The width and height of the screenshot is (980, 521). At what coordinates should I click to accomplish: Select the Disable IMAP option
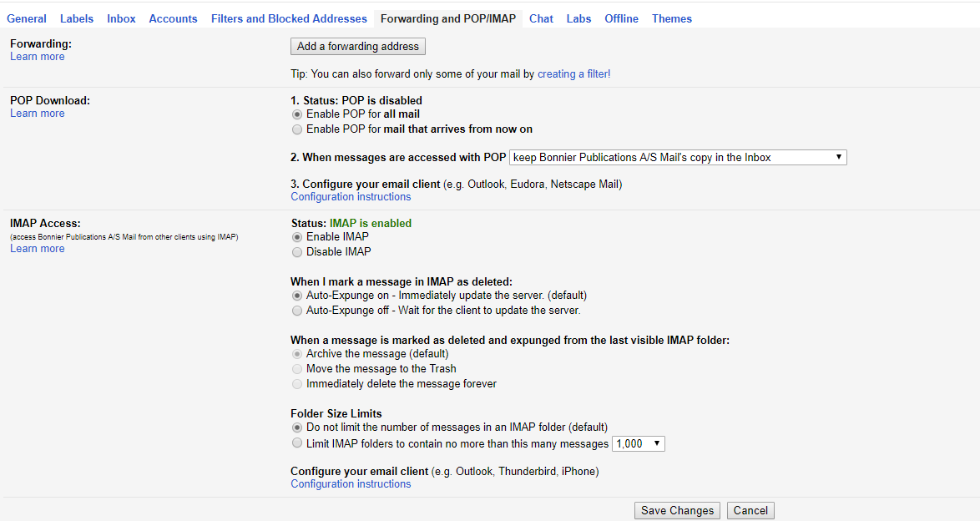(x=297, y=251)
